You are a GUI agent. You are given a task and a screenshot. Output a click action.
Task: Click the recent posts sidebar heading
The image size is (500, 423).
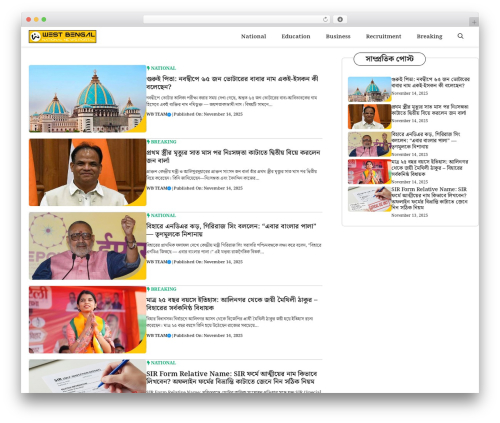(389, 59)
